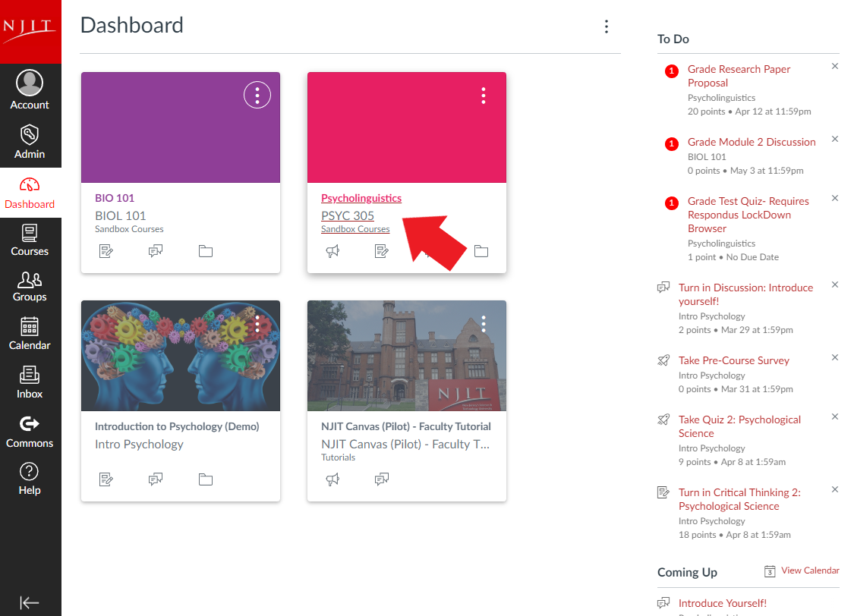
Task: Open the Psycholinguistics course link
Action: (361, 198)
